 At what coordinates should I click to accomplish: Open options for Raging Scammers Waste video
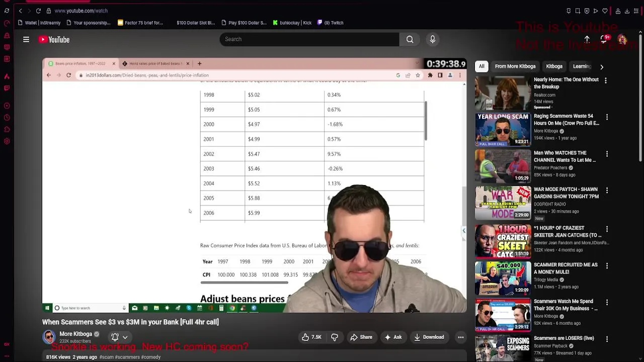(x=607, y=117)
